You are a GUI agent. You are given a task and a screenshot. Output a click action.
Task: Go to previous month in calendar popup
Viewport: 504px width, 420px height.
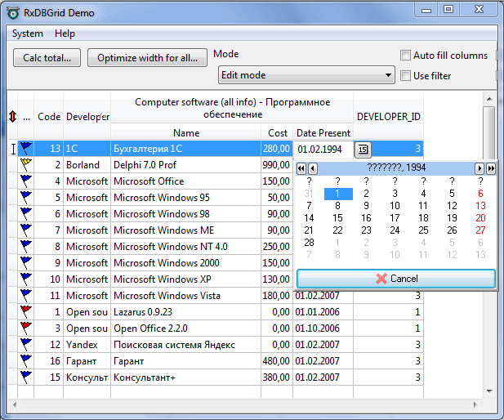313,168
